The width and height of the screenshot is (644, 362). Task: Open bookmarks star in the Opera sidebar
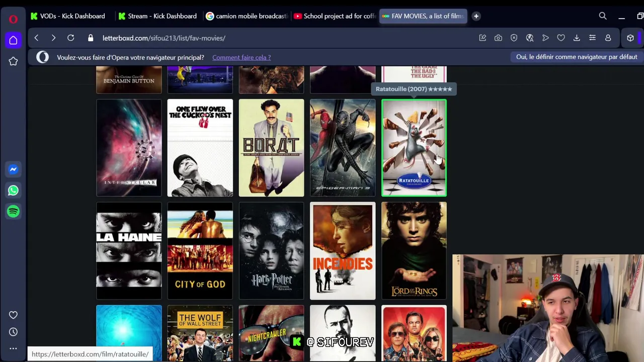point(13,61)
